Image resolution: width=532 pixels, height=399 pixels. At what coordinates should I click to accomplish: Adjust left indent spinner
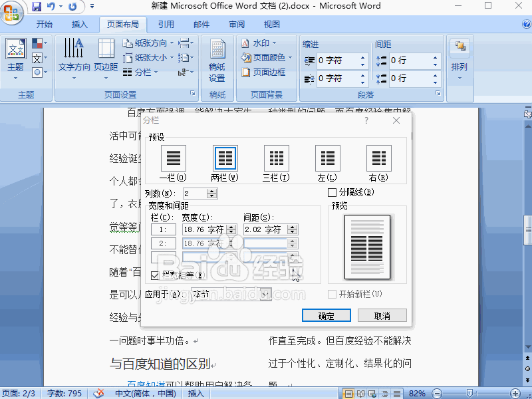point(362,61)
